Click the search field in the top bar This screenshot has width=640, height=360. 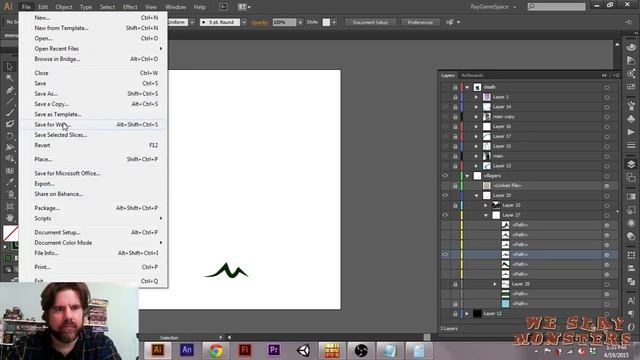(x=556, y=7)
